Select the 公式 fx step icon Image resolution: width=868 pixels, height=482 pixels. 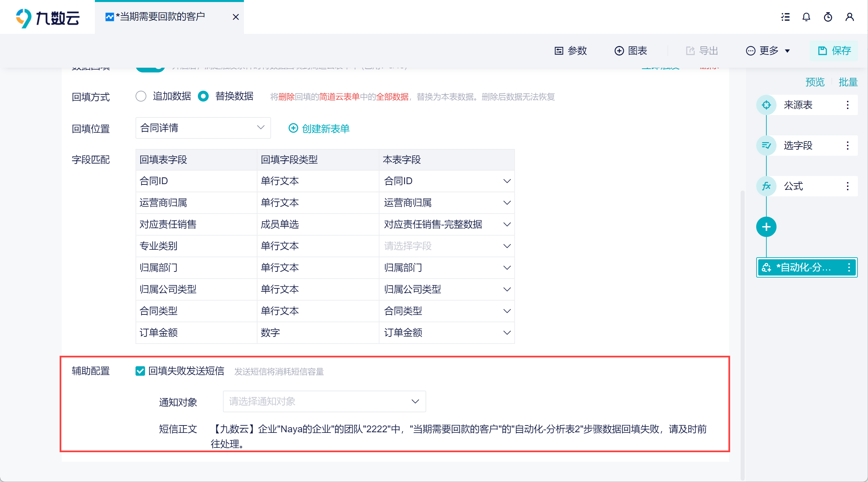tap(766, 186)
